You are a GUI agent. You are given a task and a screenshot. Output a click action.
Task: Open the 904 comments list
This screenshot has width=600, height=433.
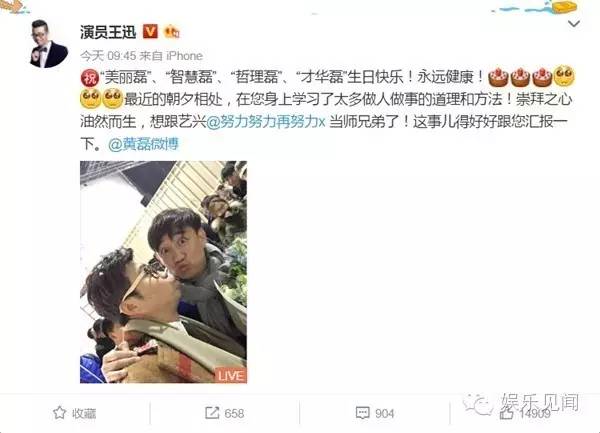pos(385,413)
